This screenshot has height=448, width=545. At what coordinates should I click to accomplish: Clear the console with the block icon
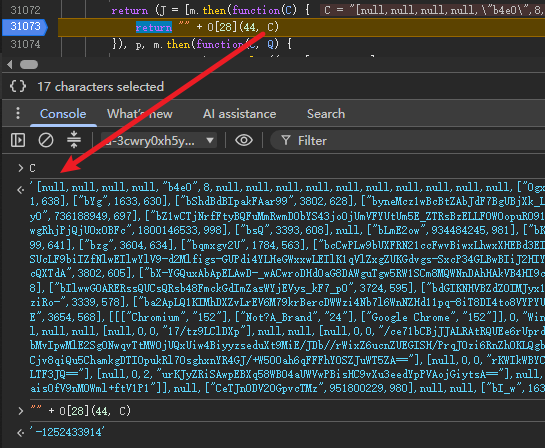tap(46, 140)
